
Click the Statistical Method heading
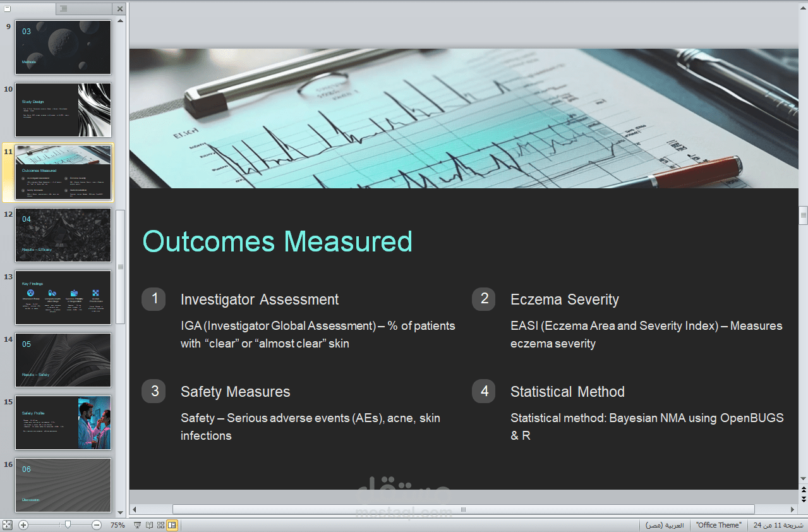567,392
